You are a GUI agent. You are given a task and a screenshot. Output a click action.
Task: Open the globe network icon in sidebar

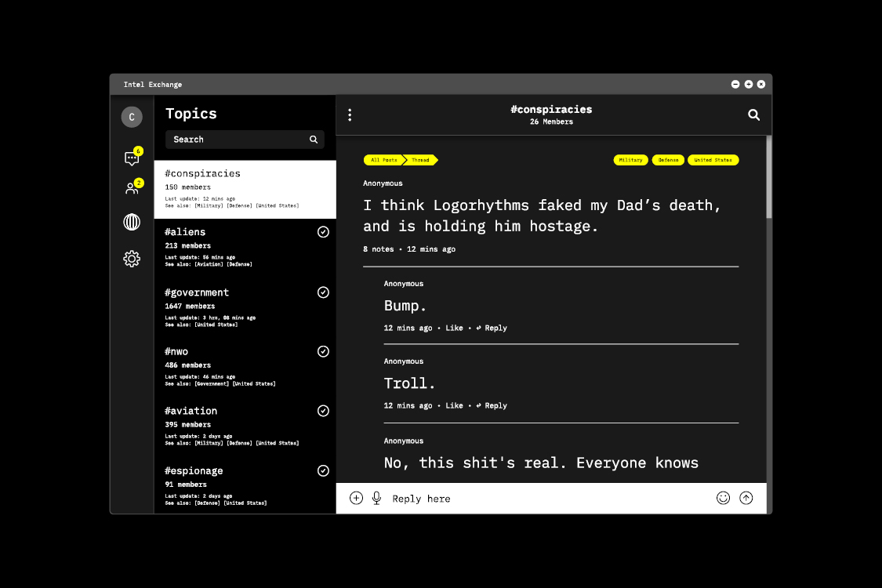point(132,222)
